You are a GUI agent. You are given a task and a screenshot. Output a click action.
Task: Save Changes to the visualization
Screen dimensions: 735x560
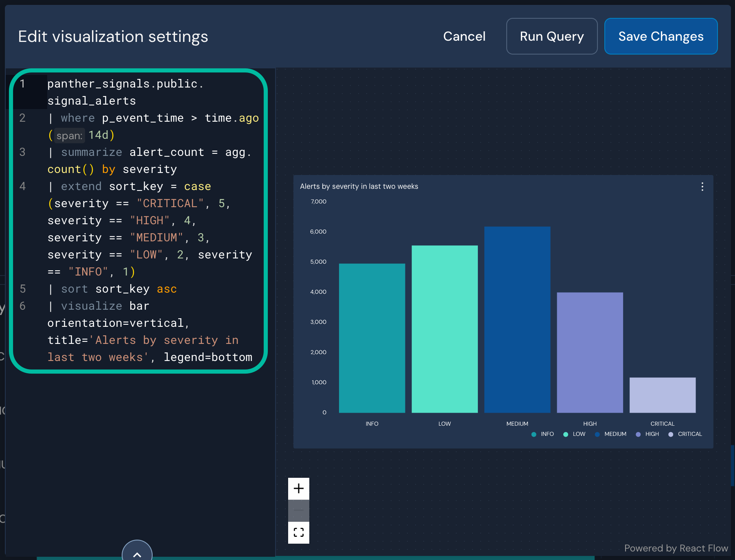pyautogui.click(x=661, y=36)
